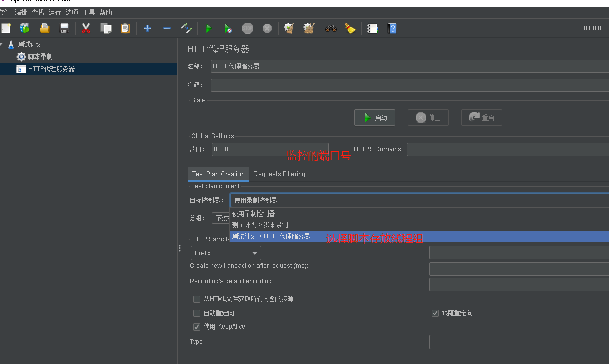The image size is (609, 364).
Task: Click the panel splitter handle dots
Action: tap(180, 248)
